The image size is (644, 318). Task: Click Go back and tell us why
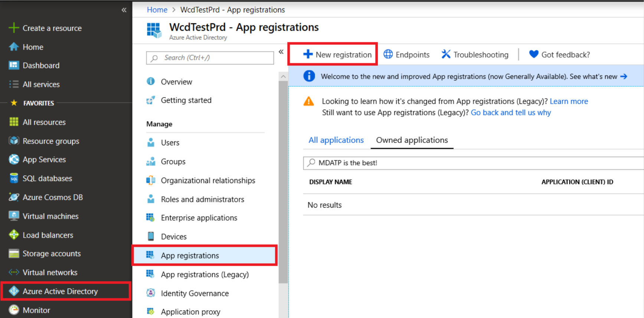[x=511, y=113]
